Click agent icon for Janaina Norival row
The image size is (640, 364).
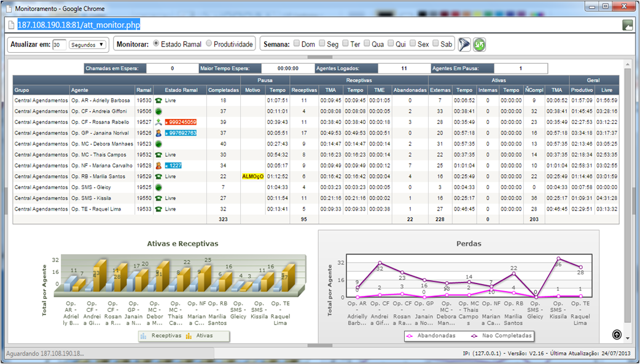tap(159, 133)
